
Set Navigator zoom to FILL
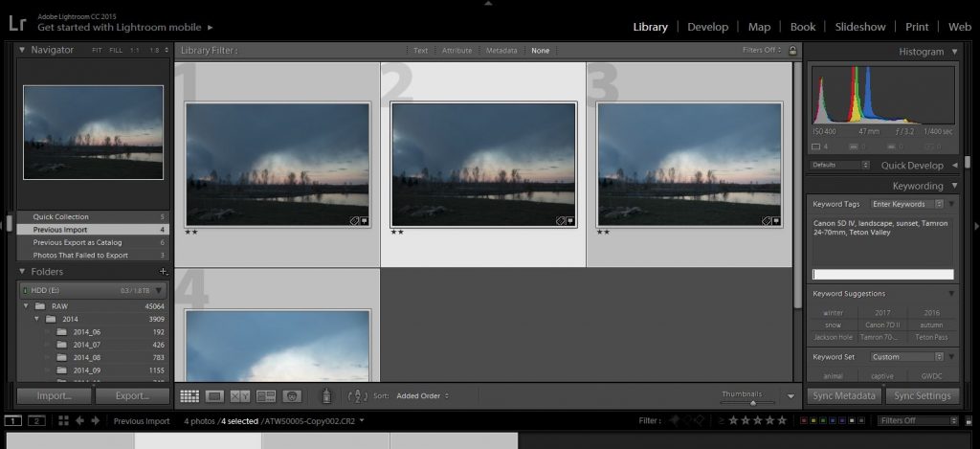coord(116,50)
